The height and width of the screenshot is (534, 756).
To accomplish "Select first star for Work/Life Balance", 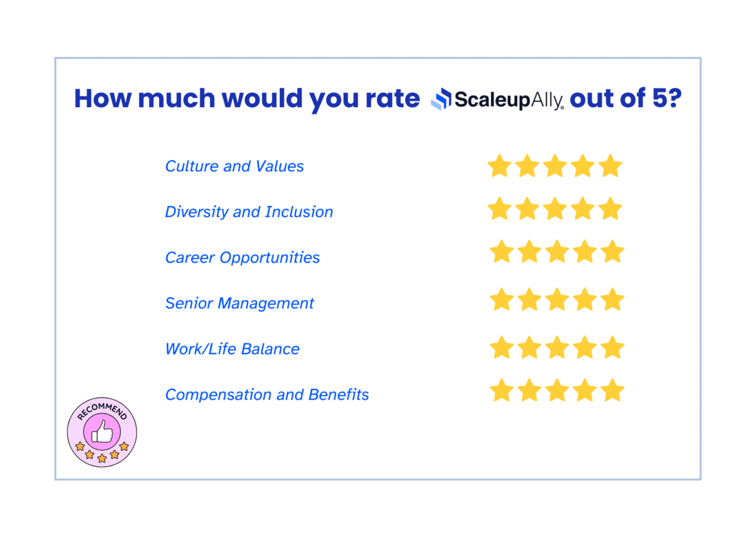I will (502, 347).
